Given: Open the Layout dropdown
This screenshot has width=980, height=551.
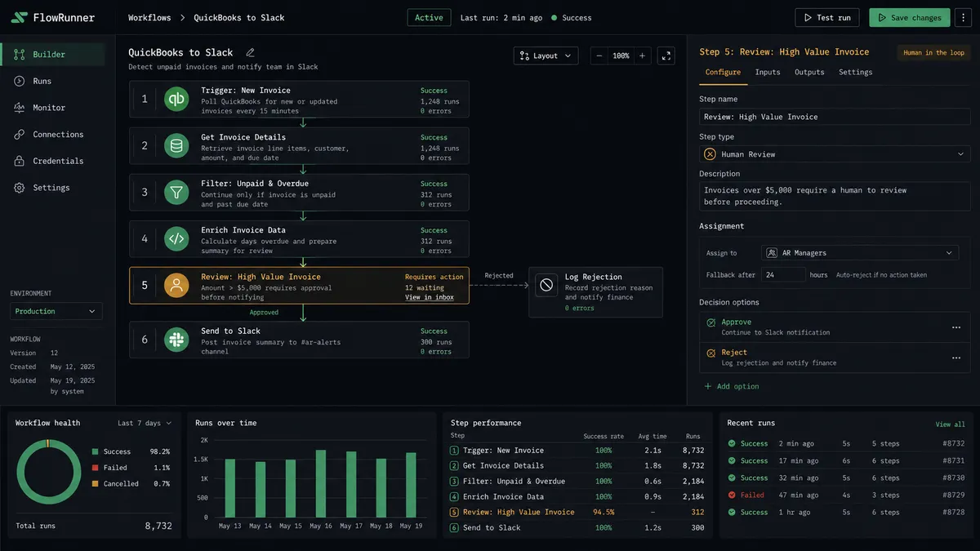Looking at the screenshot, I should click(x=546, y=56).
